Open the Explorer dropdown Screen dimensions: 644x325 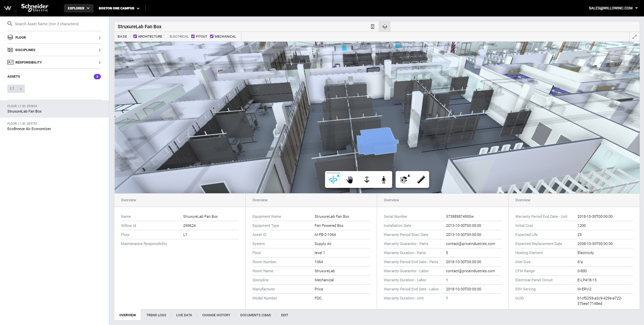click(79, 8)
